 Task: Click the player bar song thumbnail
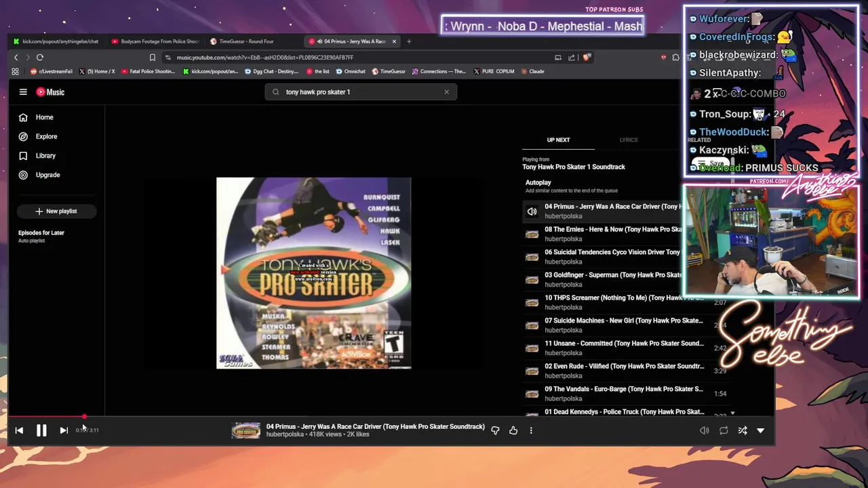click(245, 430)
